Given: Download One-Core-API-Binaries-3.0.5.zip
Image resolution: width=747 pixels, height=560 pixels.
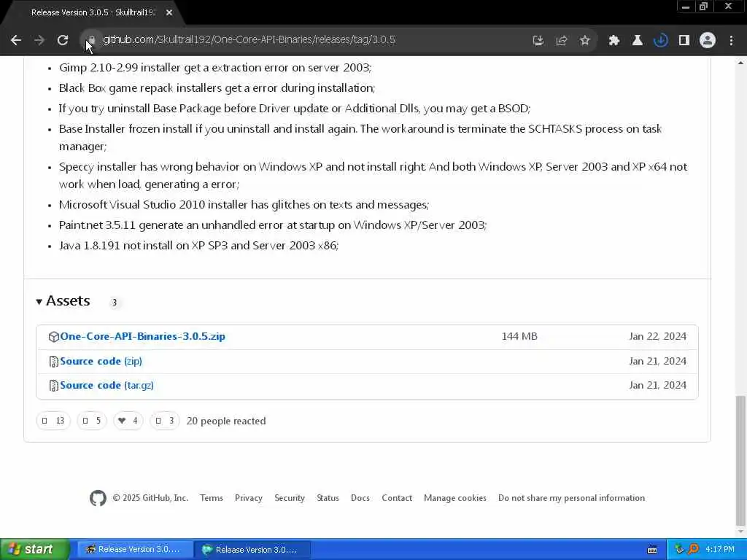Looking at the screenshot, I should (142, 337).
